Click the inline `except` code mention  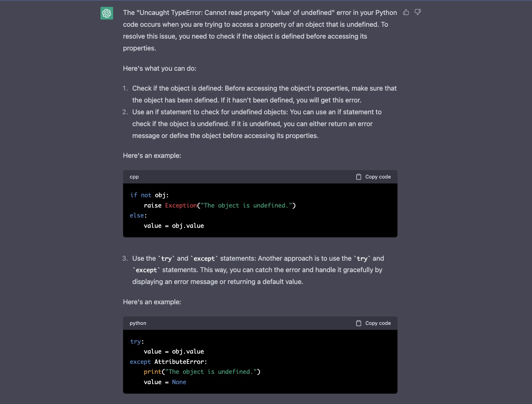(x=205, y=258)
